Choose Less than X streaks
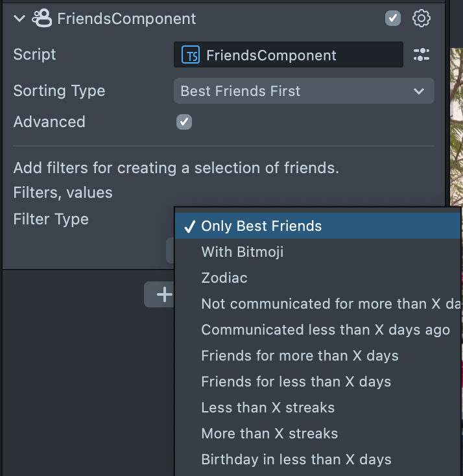This screenshot has width=463, height=476. click(268, 407)
